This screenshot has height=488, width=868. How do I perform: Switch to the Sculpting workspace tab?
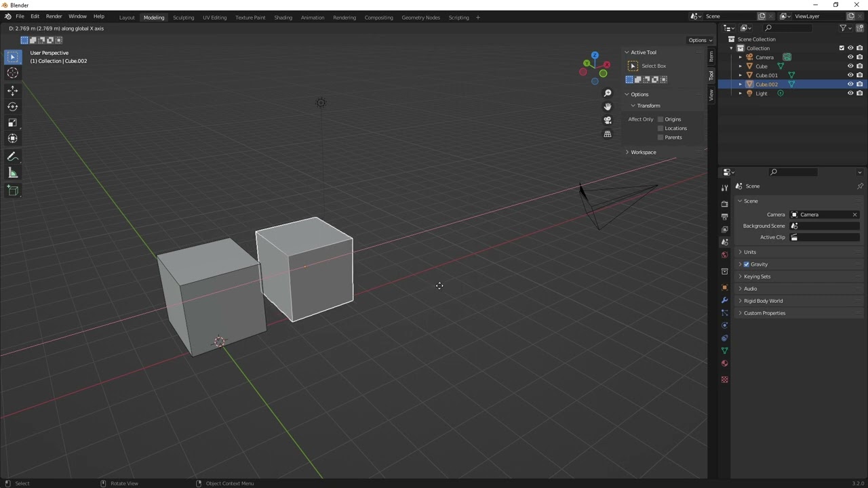pos(183,18)
